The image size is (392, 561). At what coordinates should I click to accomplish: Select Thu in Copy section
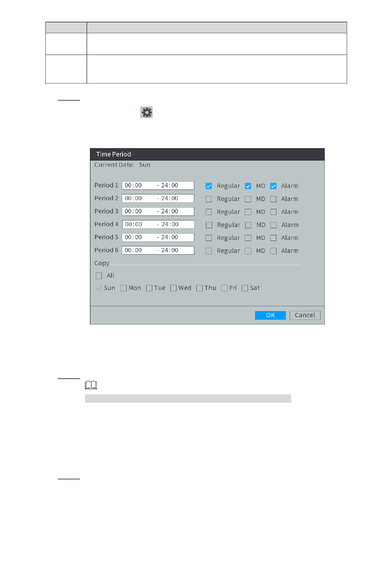[x=199, y=288]
